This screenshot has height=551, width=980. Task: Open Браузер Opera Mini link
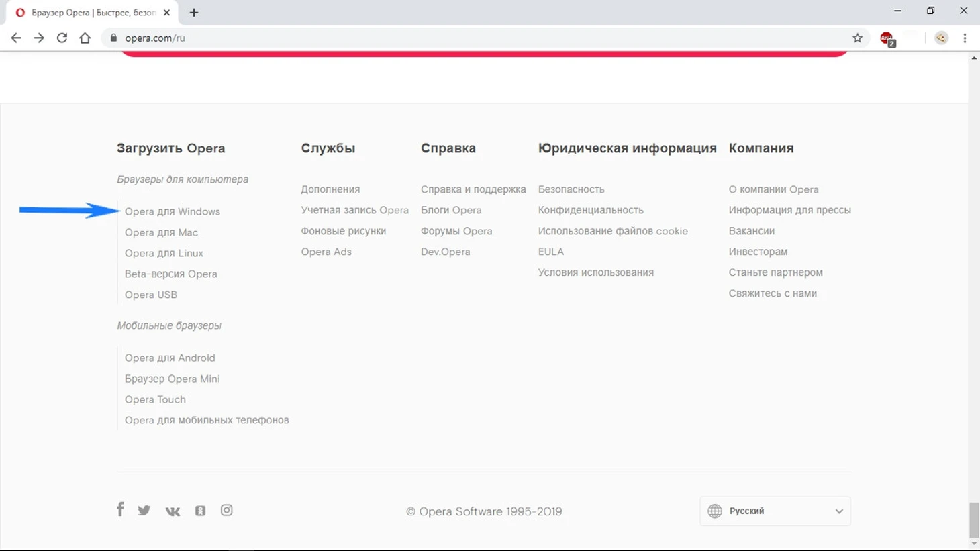point(173,379)
